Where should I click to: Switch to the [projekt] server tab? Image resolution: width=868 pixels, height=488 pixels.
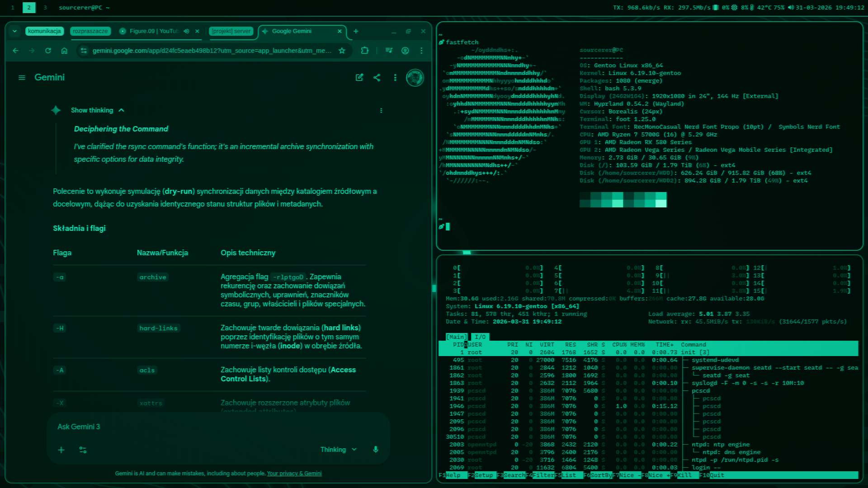231,31
